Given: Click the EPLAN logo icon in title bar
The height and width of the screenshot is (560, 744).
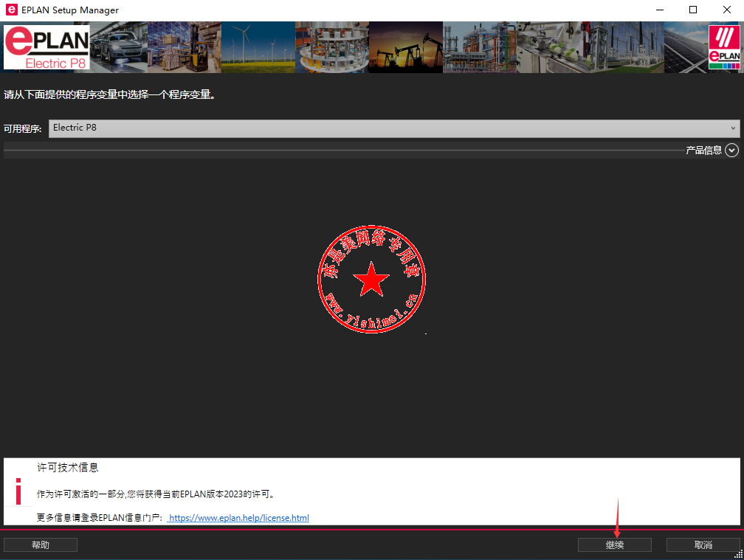Looking at the screenshot, I should [11, 10].
